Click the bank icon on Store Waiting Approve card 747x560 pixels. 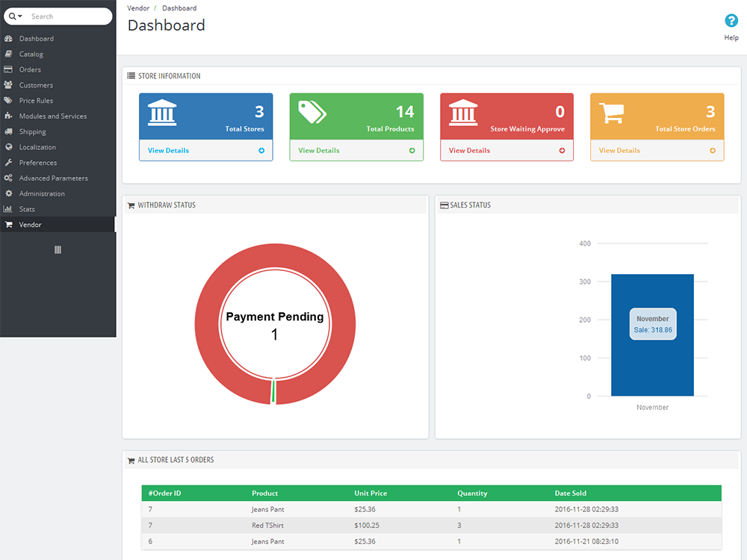click(x=463, y=113)
